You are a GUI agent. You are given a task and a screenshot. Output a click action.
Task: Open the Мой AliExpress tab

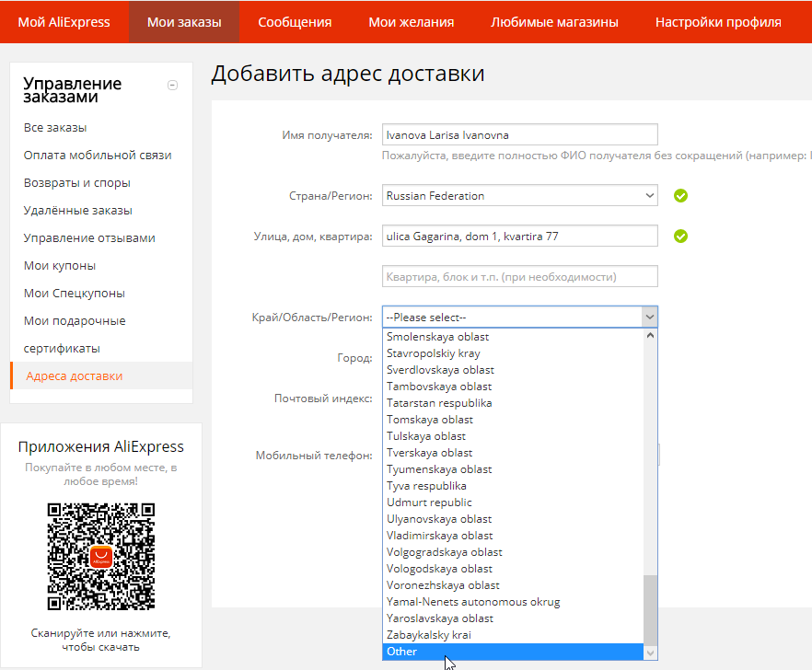click(x=64, y=22)
